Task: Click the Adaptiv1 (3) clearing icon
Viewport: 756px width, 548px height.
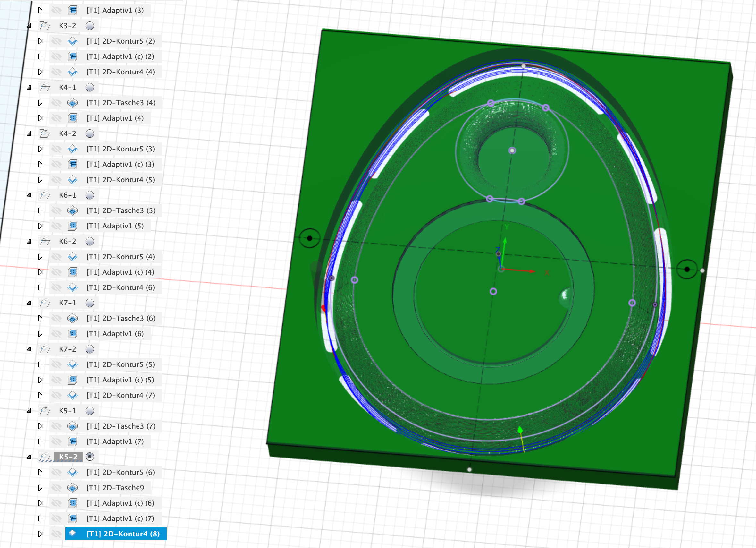Action: pyautogui.click(x=73, y=10)
